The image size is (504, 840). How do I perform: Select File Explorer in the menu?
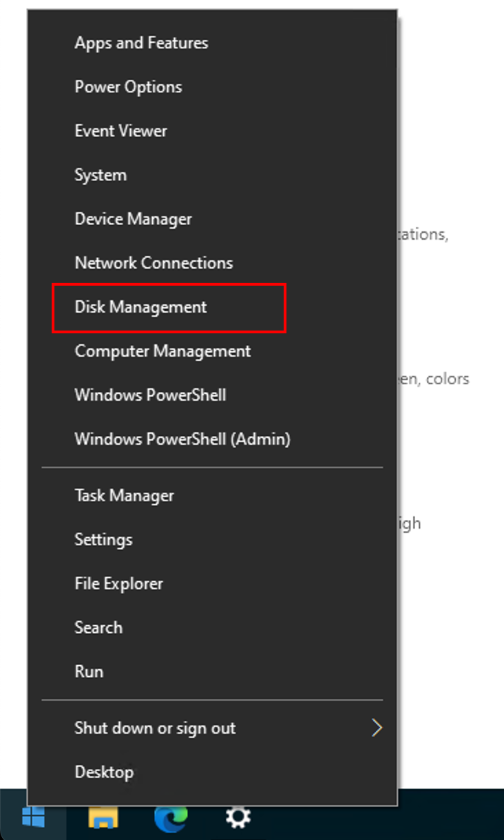point(212,584)
